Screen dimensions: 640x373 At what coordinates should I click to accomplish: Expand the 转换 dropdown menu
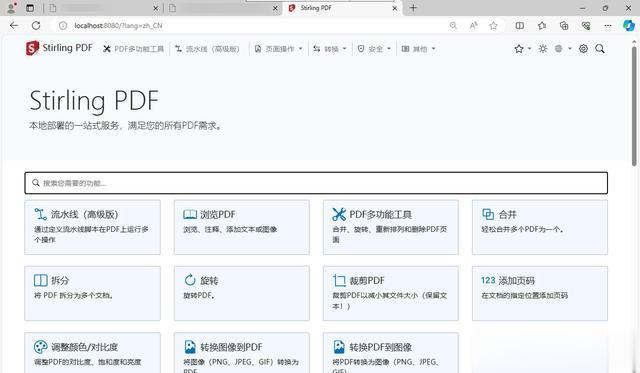[330, 49]
